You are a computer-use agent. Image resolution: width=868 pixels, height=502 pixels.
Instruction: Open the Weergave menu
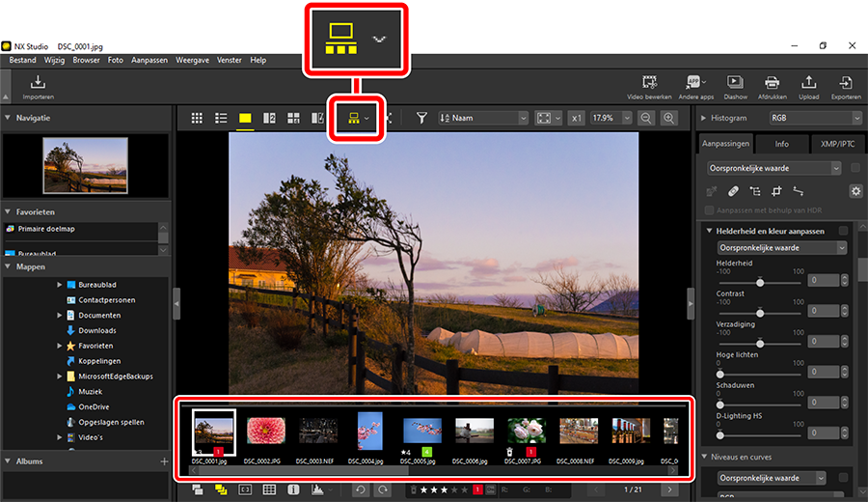pos(192,60)
